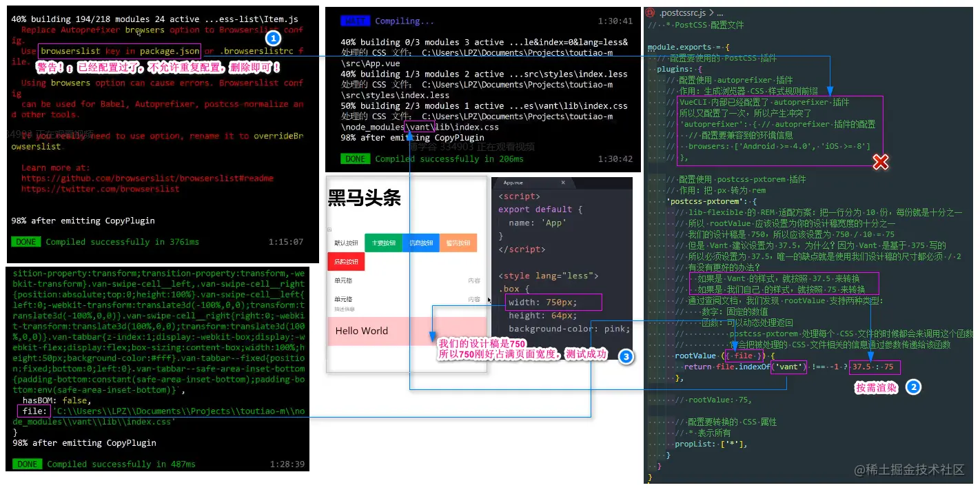
Task: Select the 单元格 cell with 描述信息
Action: tap(407, 303)
